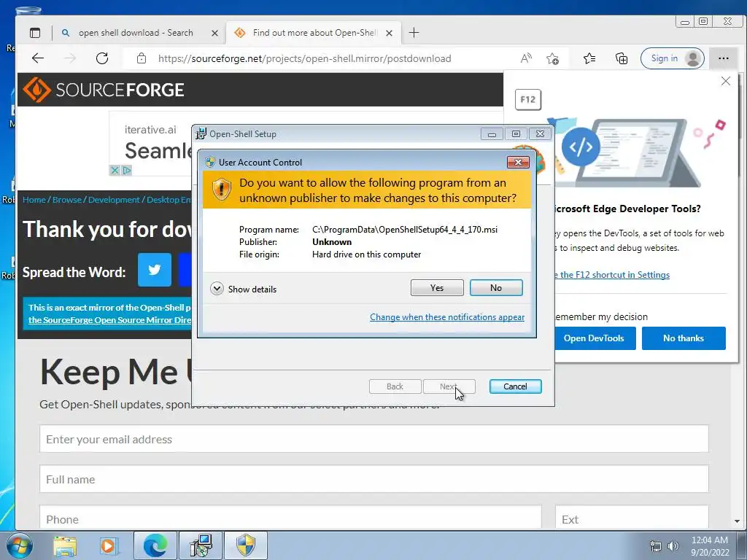Viewport: 747px width, 560px height.
Task: Open Collections icon in Edge toolbar
Action: [622, 58]
